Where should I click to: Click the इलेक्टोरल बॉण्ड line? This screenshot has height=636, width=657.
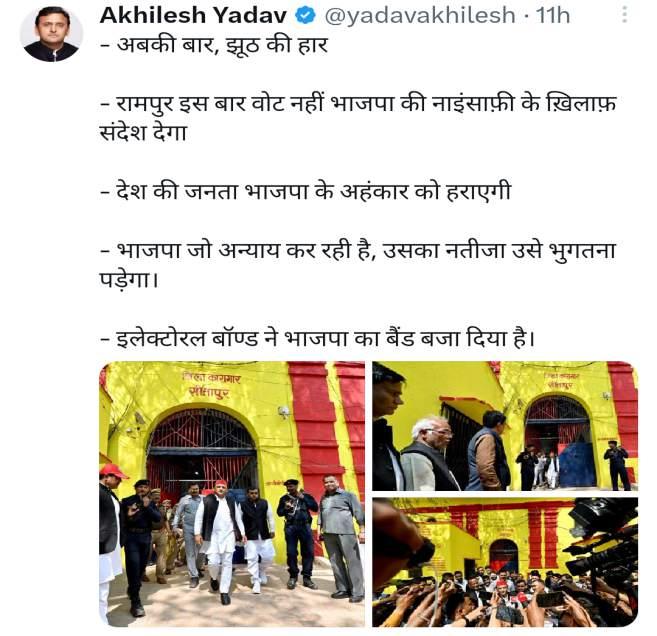318,338
